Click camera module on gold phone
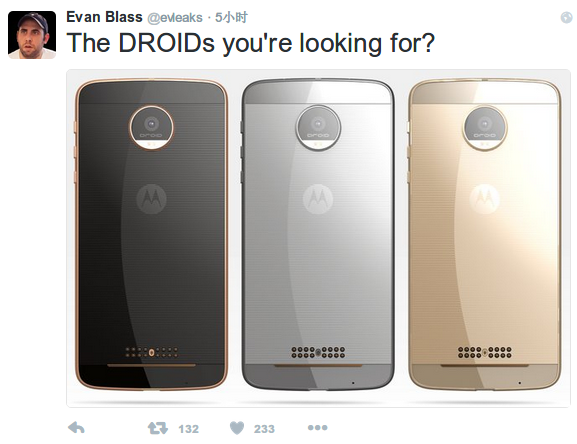577x444 pixels. [485, 128]
